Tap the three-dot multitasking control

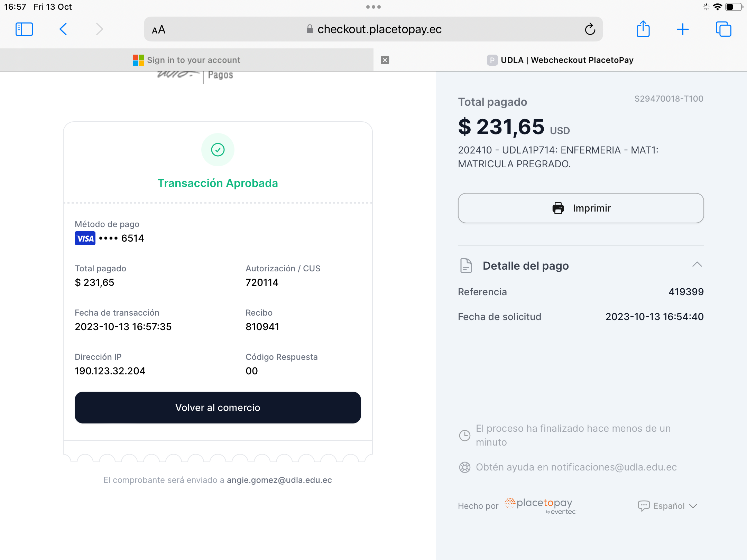tap(373, 7)
